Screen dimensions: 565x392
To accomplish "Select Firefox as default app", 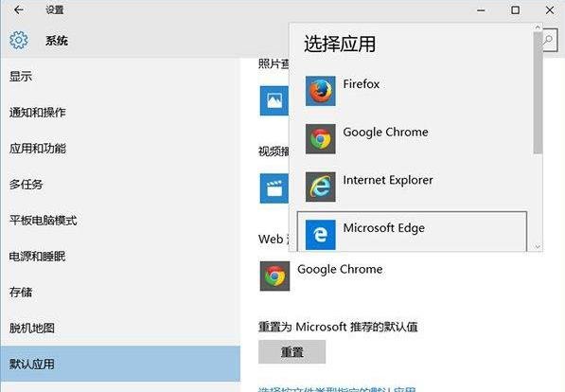I will [x=412, y=91].
